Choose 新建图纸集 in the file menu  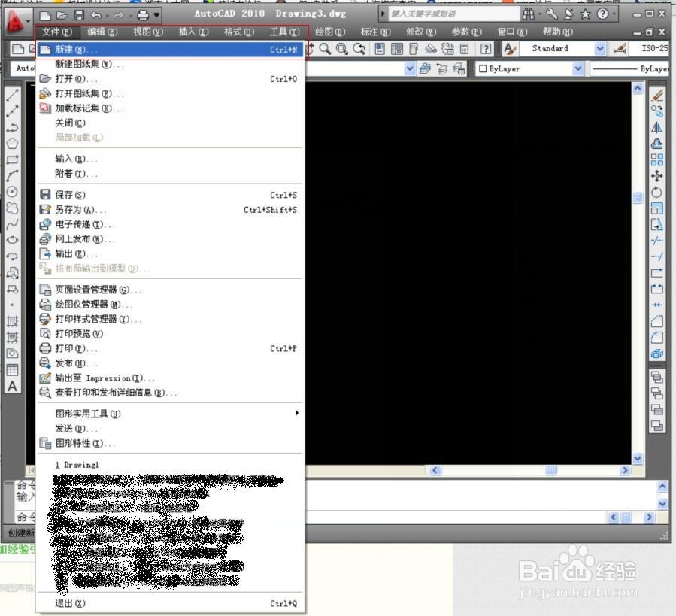[x=170, y=64]
